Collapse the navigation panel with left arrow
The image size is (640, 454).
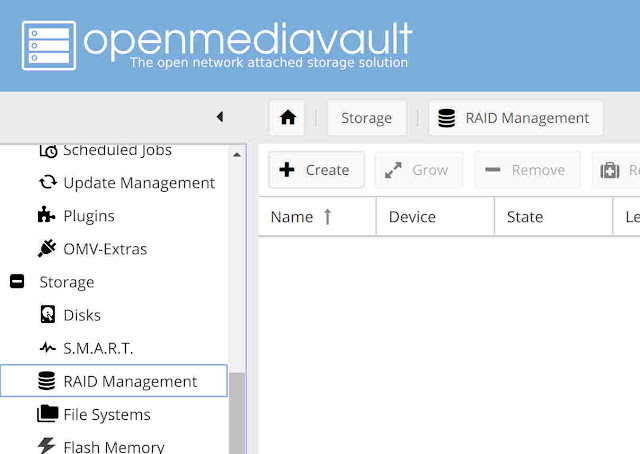[220, 117]
